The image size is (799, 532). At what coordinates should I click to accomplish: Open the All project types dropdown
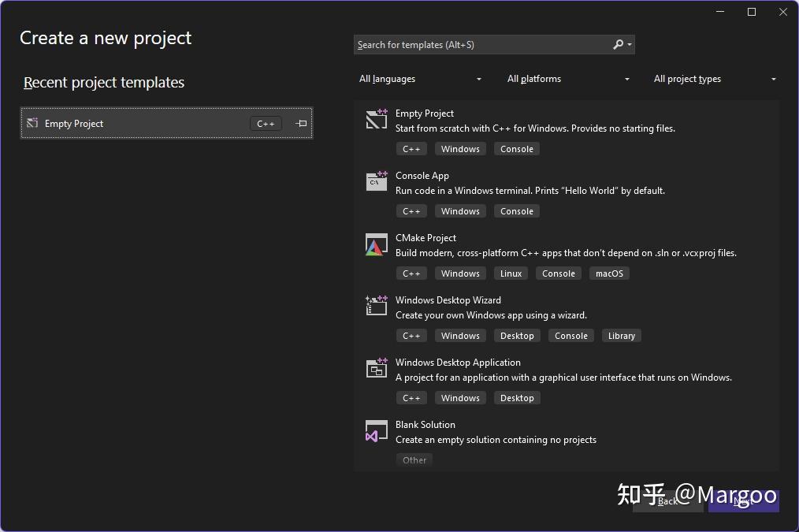point(715,79)
